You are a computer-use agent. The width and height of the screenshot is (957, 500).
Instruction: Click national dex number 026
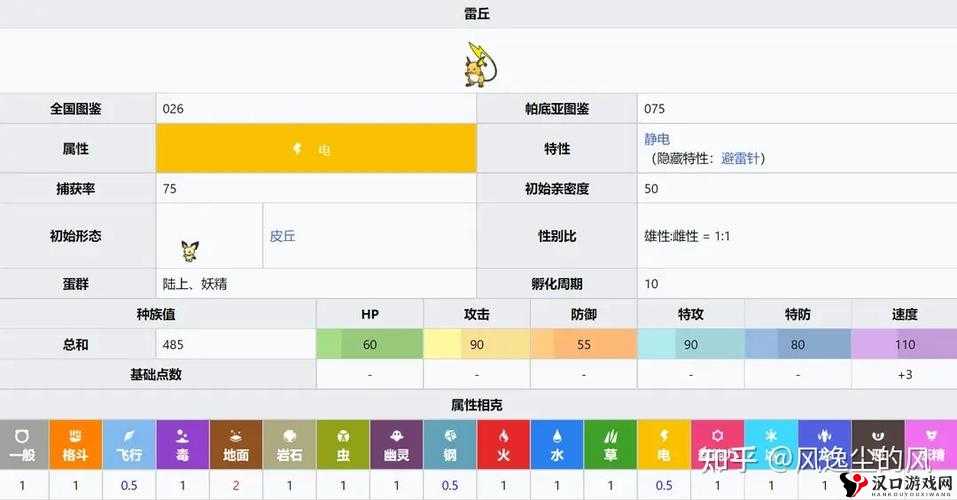[173, 109]
